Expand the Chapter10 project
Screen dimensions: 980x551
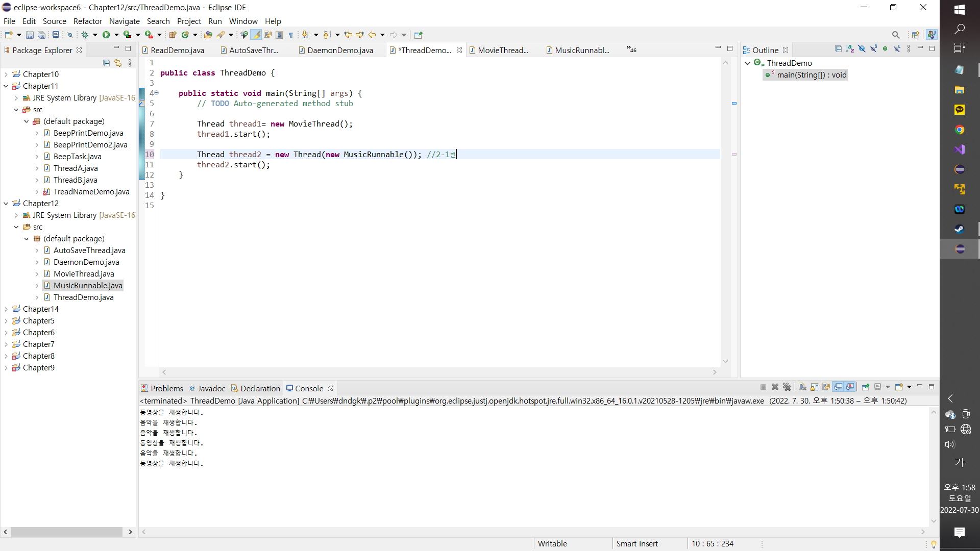pos(6,74)
